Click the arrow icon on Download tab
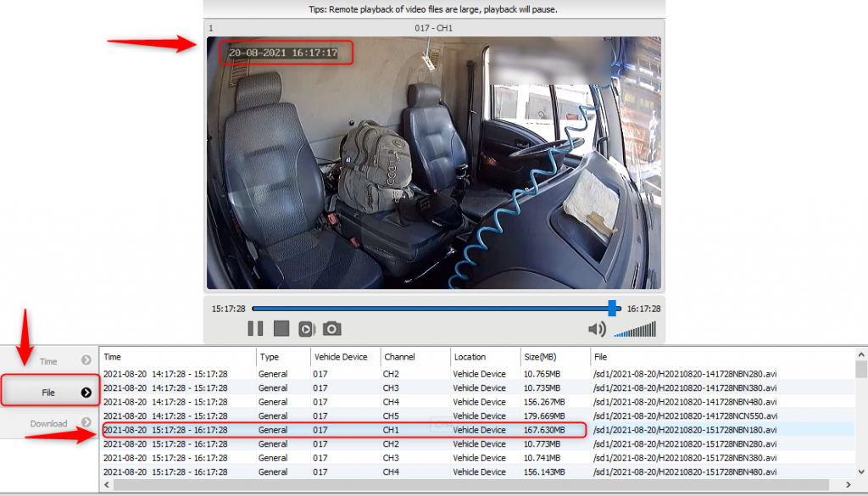Image resolution: width=868 pixels, height=496 pixels. (86, 423)
